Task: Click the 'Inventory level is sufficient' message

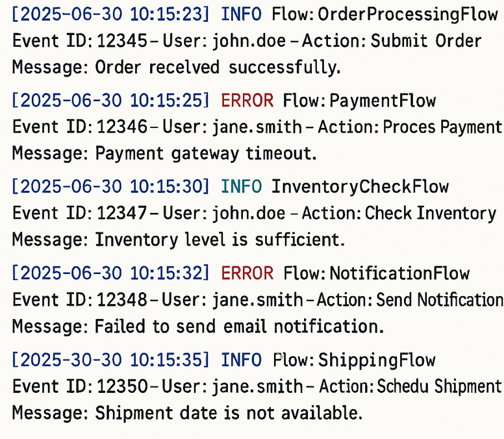Action: tap(218, 240)
